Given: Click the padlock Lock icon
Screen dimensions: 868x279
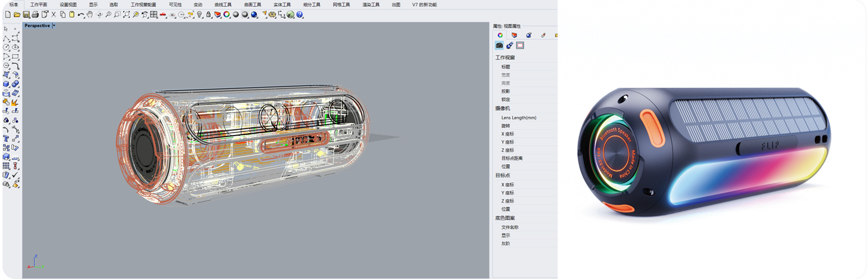Looking at the screenshot, I should pos(208,15).
